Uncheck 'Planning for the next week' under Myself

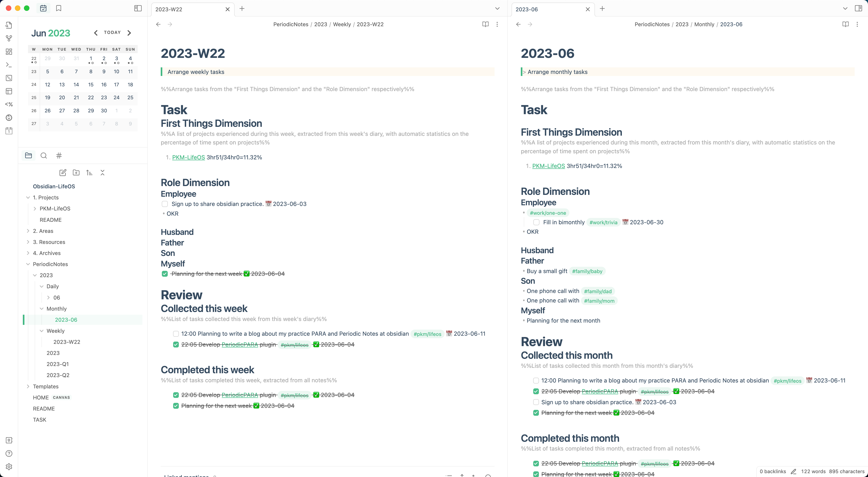(165, 274)
